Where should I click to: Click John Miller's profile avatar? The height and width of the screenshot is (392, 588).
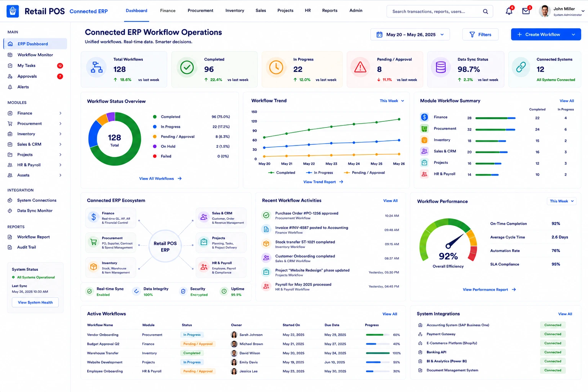coord(544,11)
